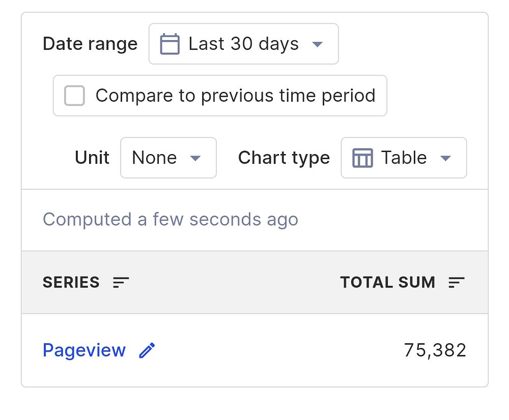The height and width of the screenshot is (420, 509).
Task: Sort by the TOTAL SUM column header
Action: pos(387,282)
